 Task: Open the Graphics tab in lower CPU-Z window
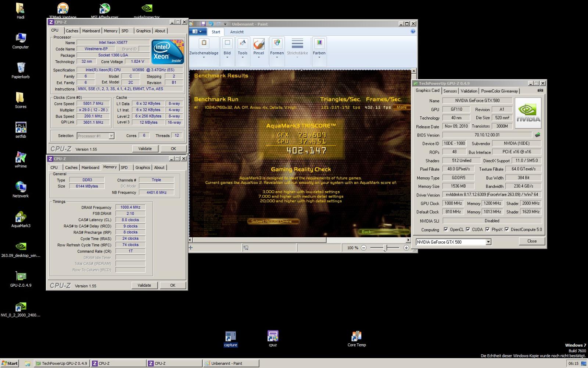tap(143, 167)
